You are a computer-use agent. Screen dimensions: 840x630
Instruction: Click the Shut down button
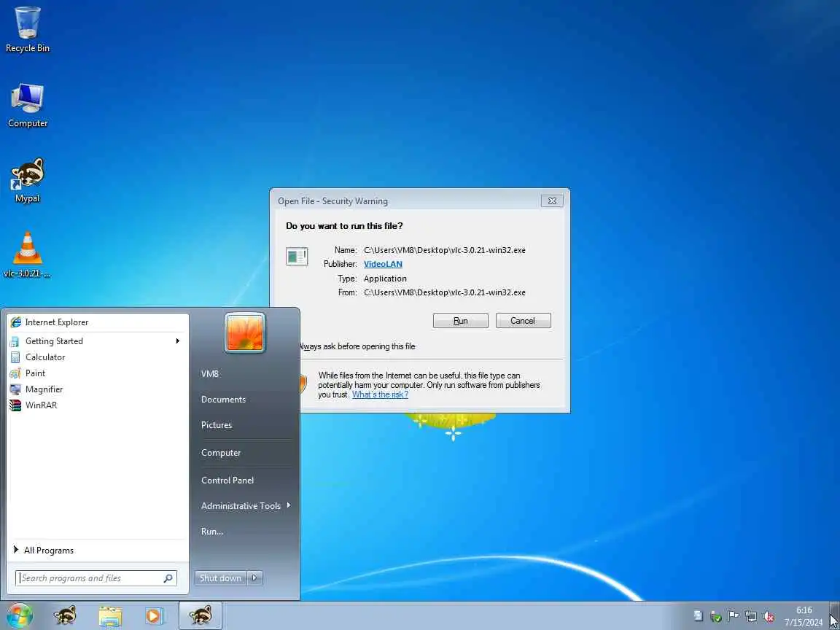[220, 577]
